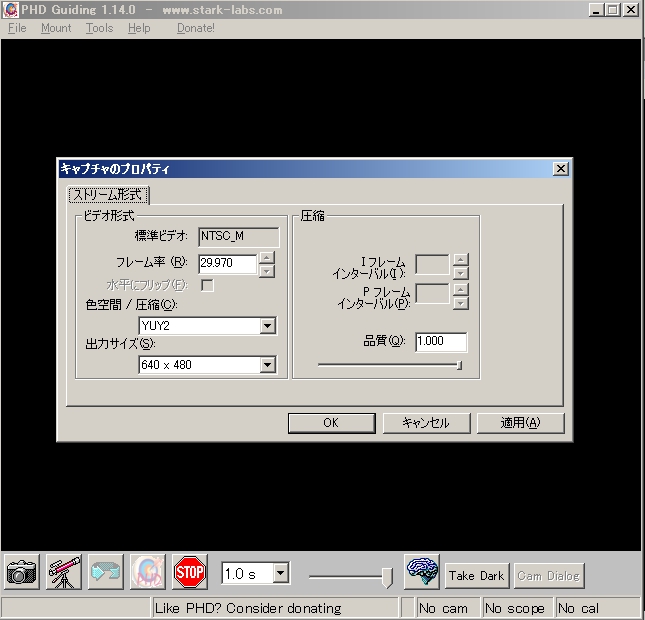The height and width of the screenshot is (620, 645).
Task: Open the Mount menu
Action: coord(56,28)
